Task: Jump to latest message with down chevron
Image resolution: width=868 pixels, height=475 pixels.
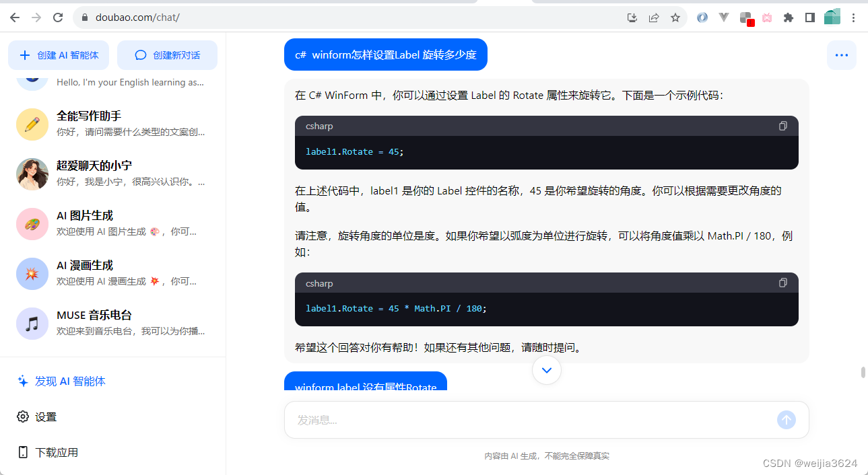Action: (x=547, y=370)
